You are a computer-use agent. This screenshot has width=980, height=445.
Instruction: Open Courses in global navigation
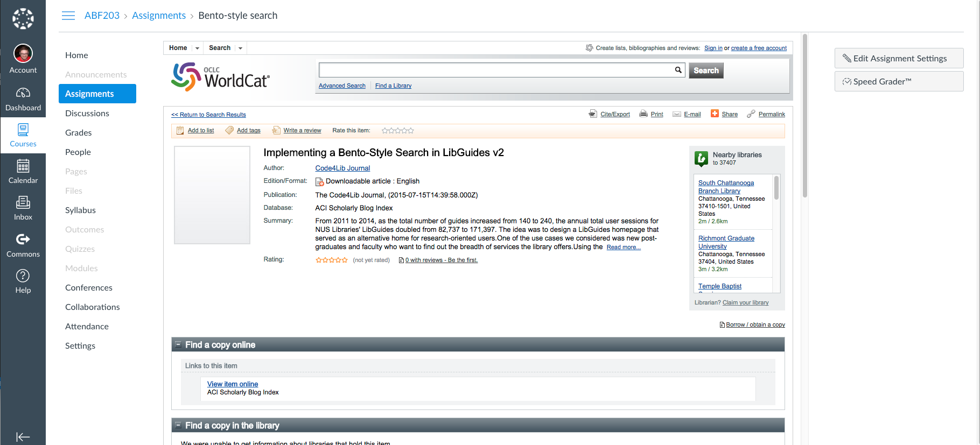click(x=23, y=136)
